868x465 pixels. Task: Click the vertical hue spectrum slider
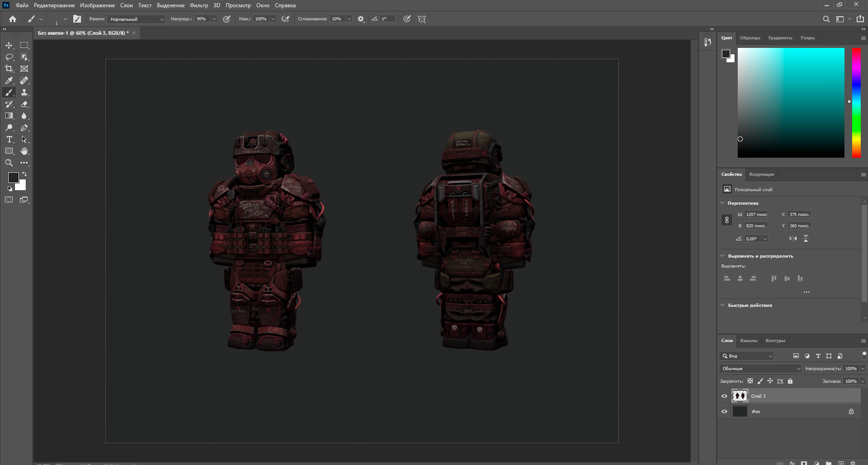coord(856,103)
